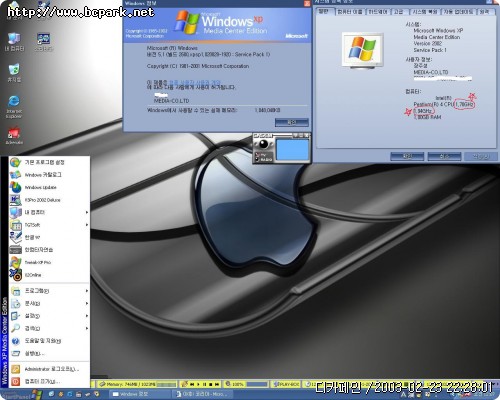Image resolution: width=500 pixels, height=400 pixels.
Task: Click 적용 in system properties dialog
Action: [481, 156]
